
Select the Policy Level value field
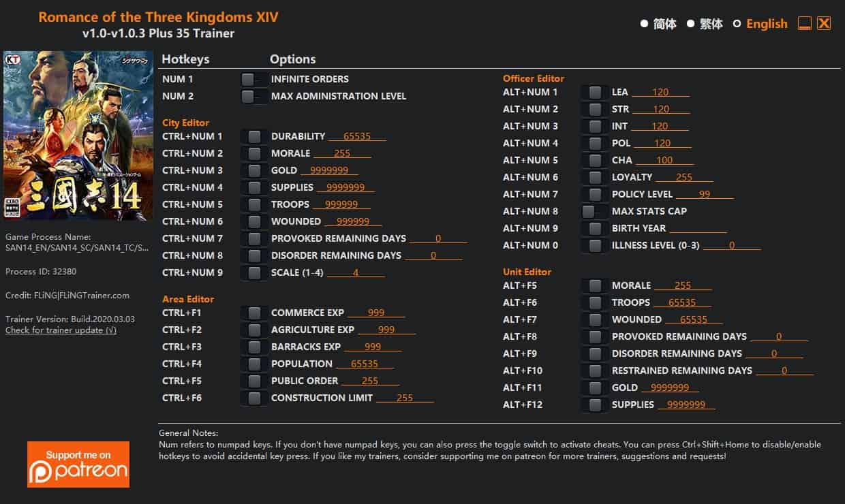pyautogui.click(x=705, y=194)
